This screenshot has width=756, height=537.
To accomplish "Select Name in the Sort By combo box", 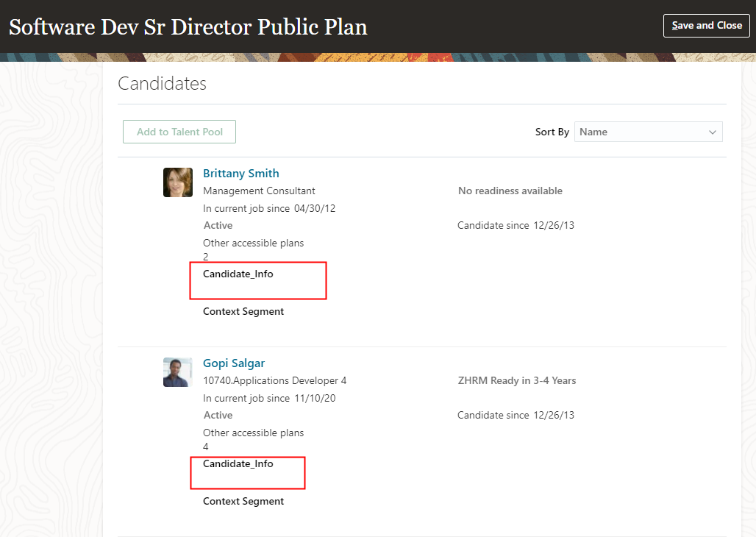I will 632,132.
